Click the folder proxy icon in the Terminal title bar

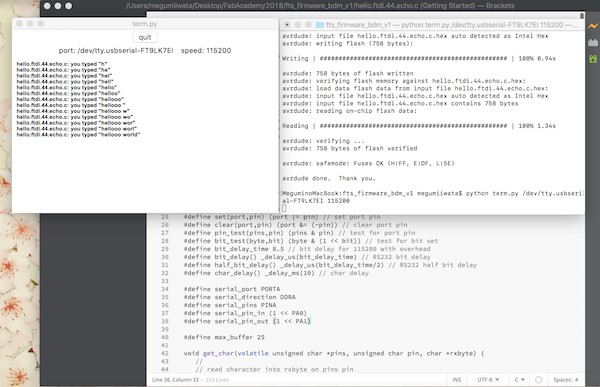[x=320, y=25]
